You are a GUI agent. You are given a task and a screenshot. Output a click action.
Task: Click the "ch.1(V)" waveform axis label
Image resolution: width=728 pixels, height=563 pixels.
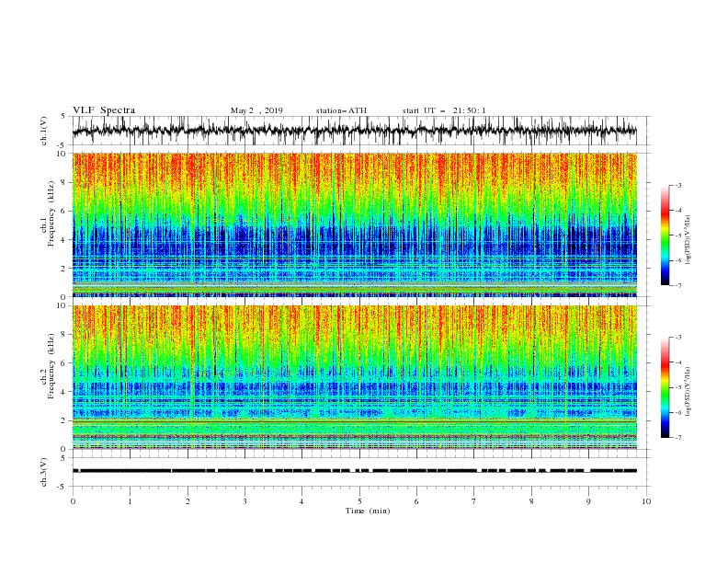pyautogui.click(x=44, y=131)
